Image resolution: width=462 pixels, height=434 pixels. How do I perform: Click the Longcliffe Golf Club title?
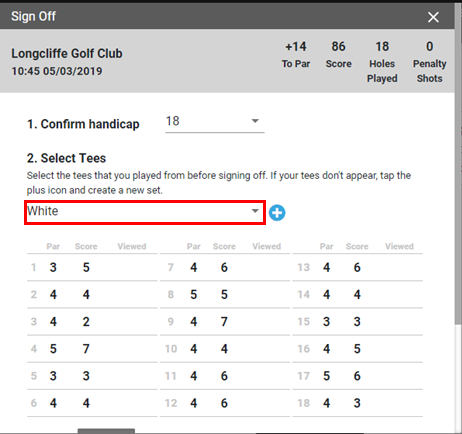(x=67, y=53)
